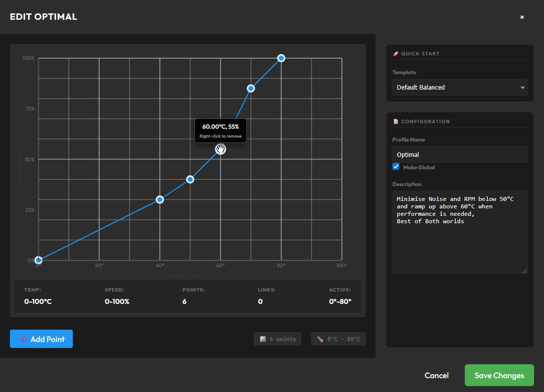Click the Profile Name field containing Optimal

(460, 154)
